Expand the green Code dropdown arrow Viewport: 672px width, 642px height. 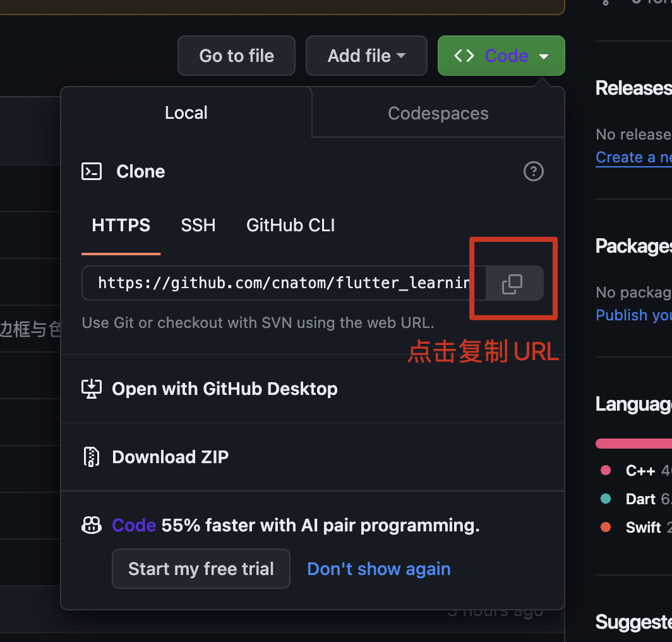[x=543, y=56]
